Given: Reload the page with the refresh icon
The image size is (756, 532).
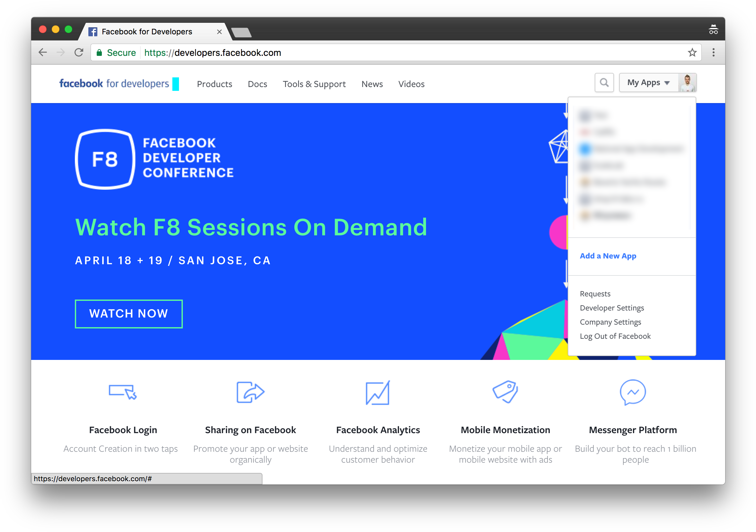Looking at the screenshot, I should click(79, 52).
